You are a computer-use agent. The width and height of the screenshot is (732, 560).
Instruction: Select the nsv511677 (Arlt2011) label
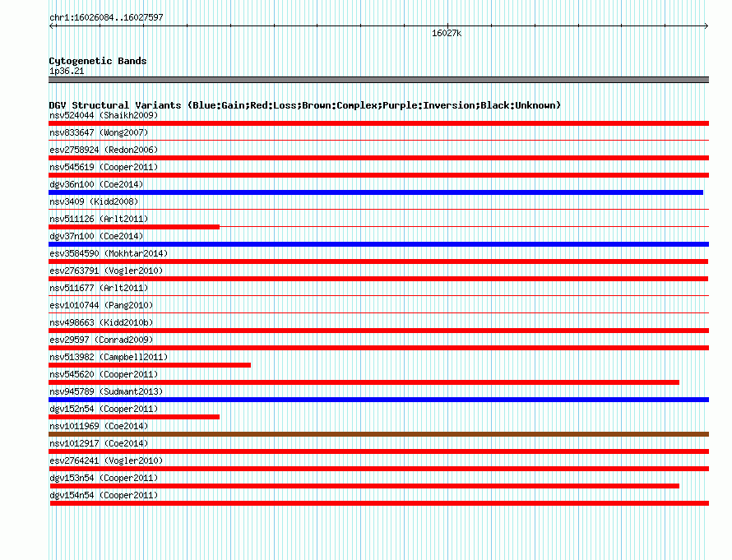point(99,288)
